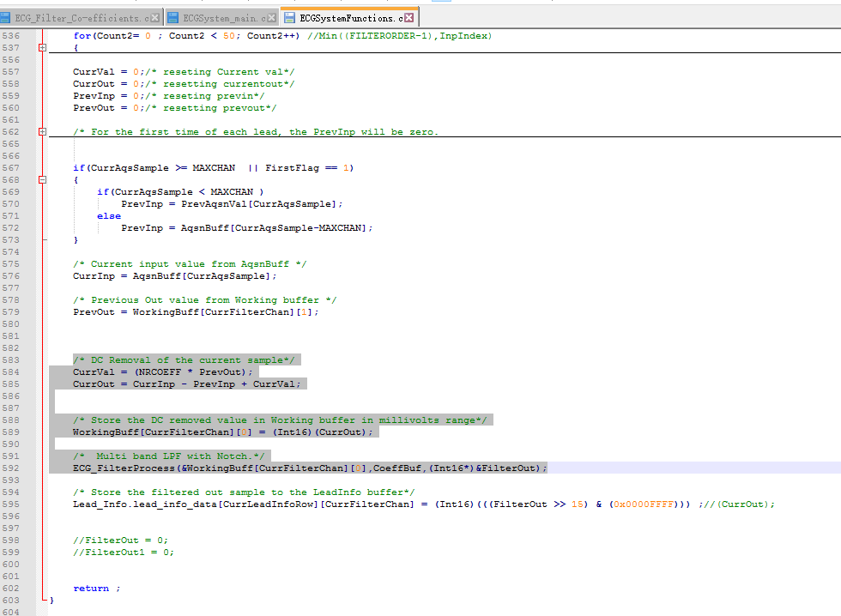Viewport: 841px width, 616px height.
Task: Expand the folded block at line 537
Action: [x=42, y=48]
